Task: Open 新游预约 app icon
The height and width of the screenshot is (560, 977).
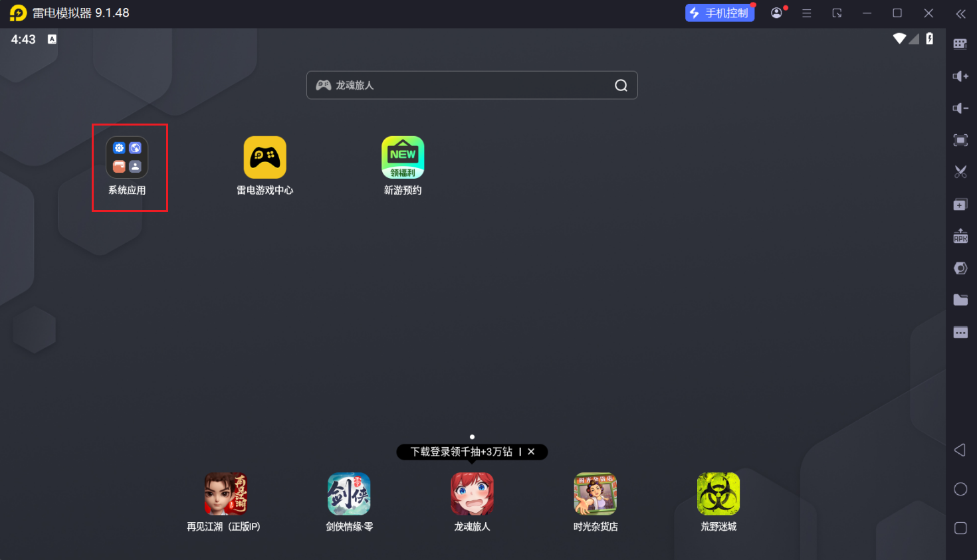Action: click(x=403, y=157)
